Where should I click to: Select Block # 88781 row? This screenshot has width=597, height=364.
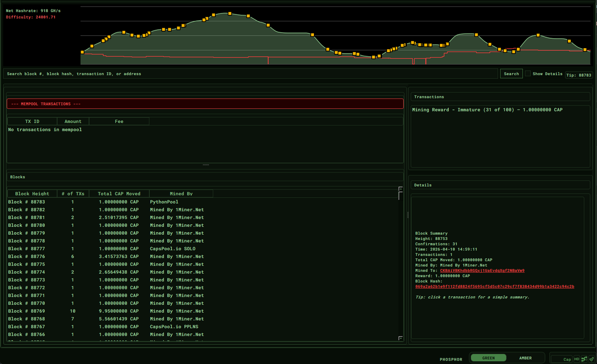click(203, 218)
